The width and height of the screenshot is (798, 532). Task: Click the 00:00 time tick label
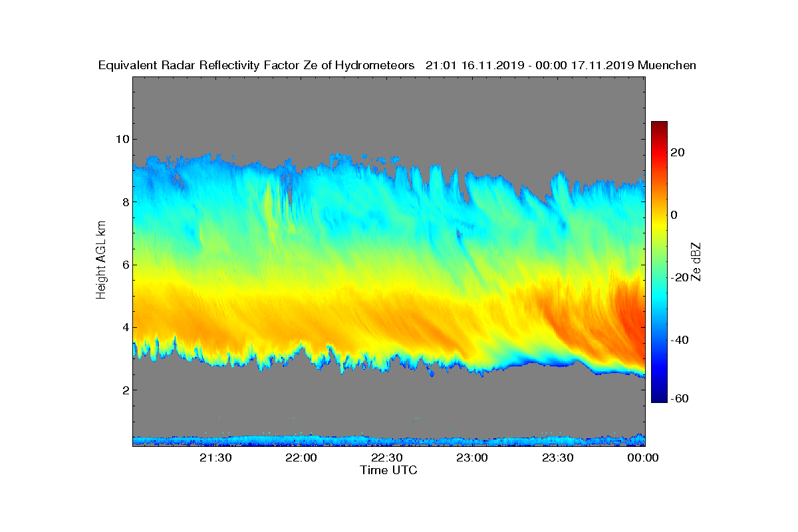pos(643,458)
